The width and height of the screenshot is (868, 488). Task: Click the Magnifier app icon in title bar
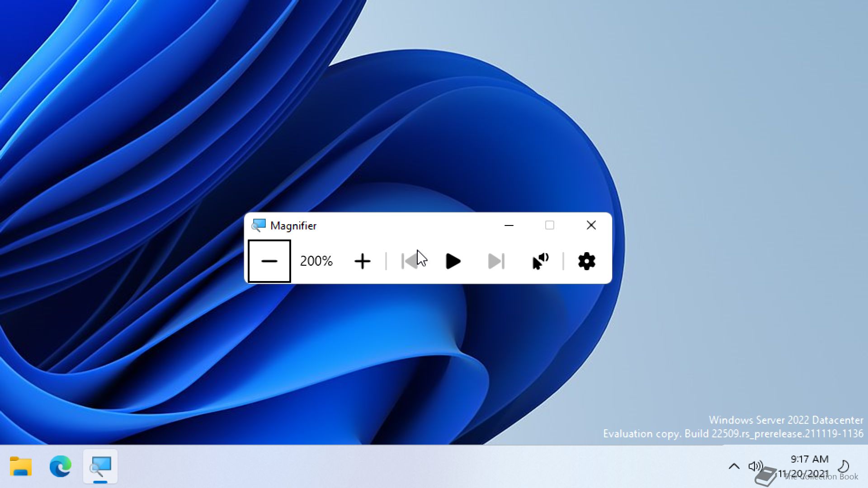coord(259,225)
